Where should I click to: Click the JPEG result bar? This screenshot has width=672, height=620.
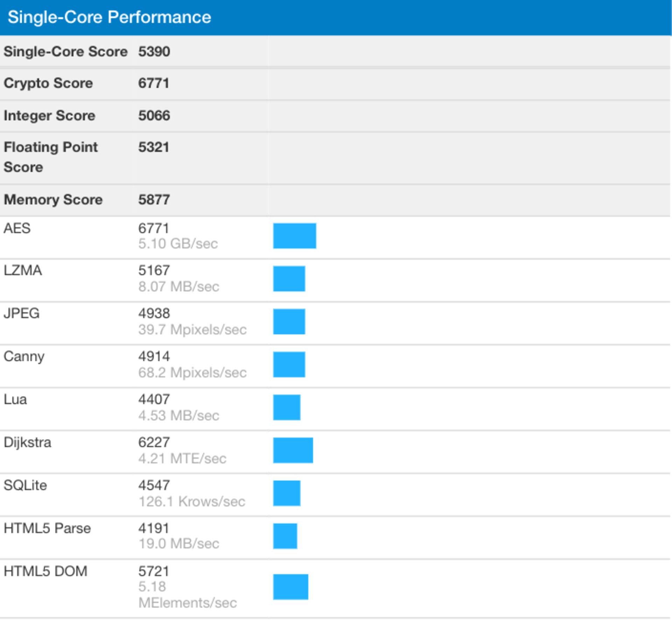289,321
